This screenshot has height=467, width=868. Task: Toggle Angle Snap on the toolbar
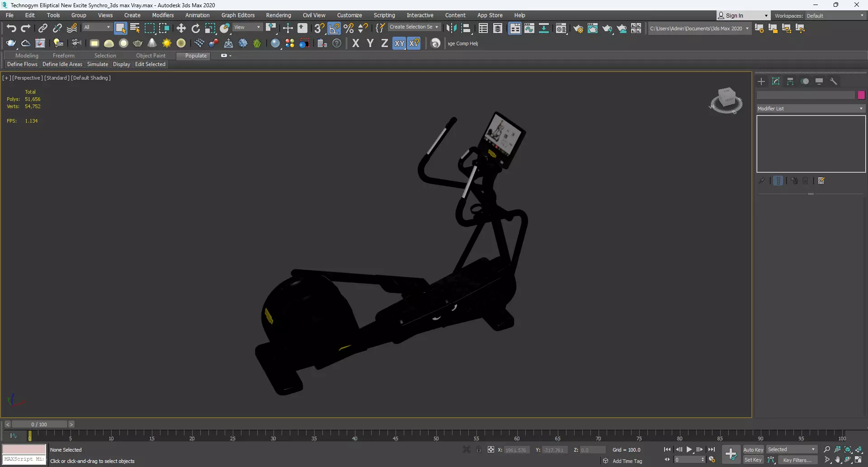(334, 28)
